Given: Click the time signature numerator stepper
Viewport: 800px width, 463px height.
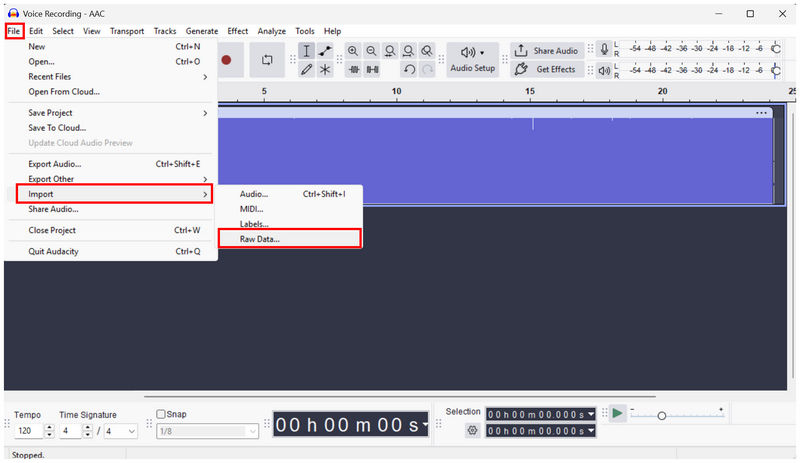Looking at the screenshot, I should (x=87, y=431).
